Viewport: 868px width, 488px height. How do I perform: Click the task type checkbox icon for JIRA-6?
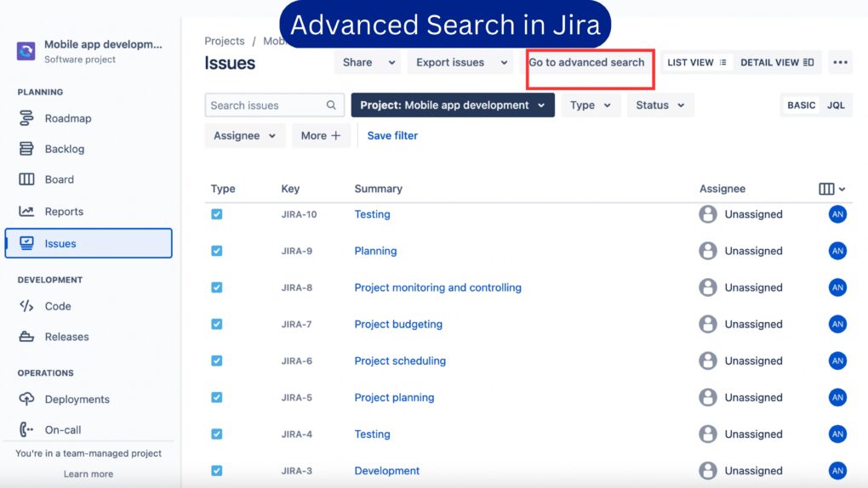[x=216, y=360]
